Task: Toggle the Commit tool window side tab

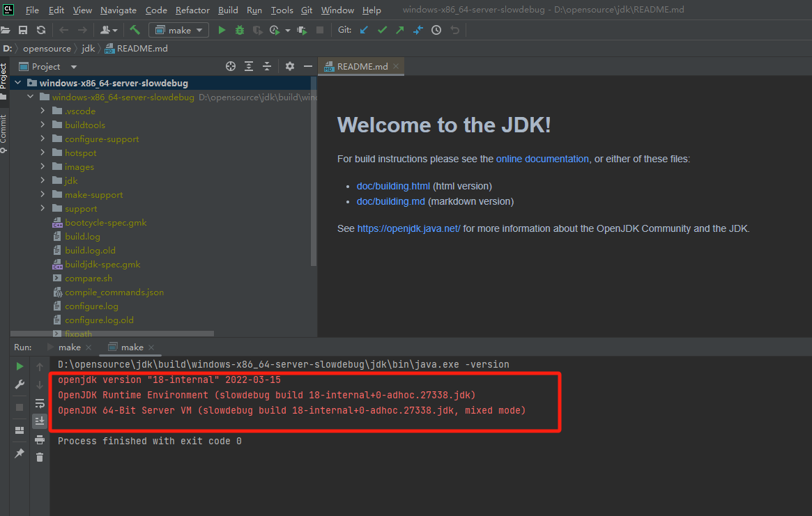Action: pos(3,134)
